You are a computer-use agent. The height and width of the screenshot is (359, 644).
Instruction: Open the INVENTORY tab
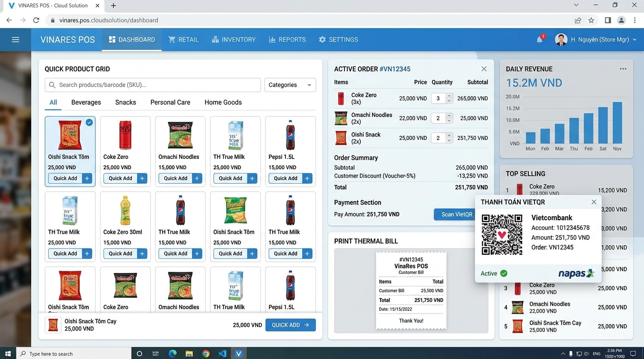[234, 40]
